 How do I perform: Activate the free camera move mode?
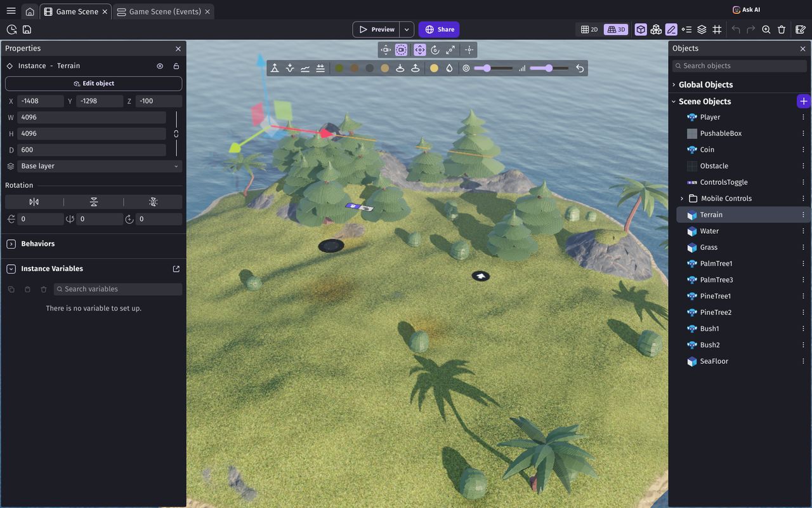click(386, 50)
